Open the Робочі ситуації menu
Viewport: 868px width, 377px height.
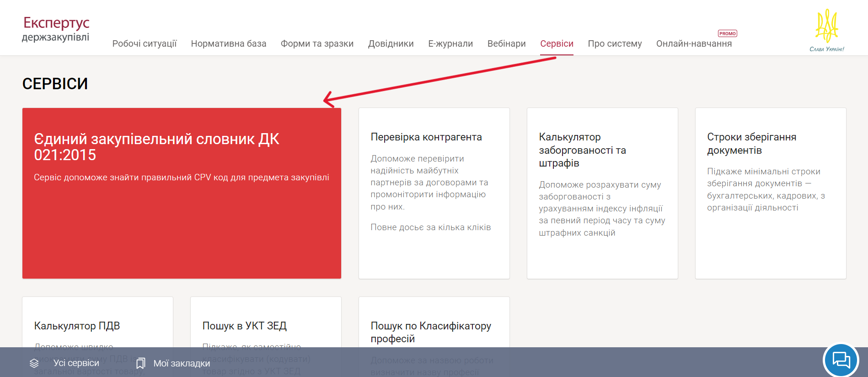[145, 44]
